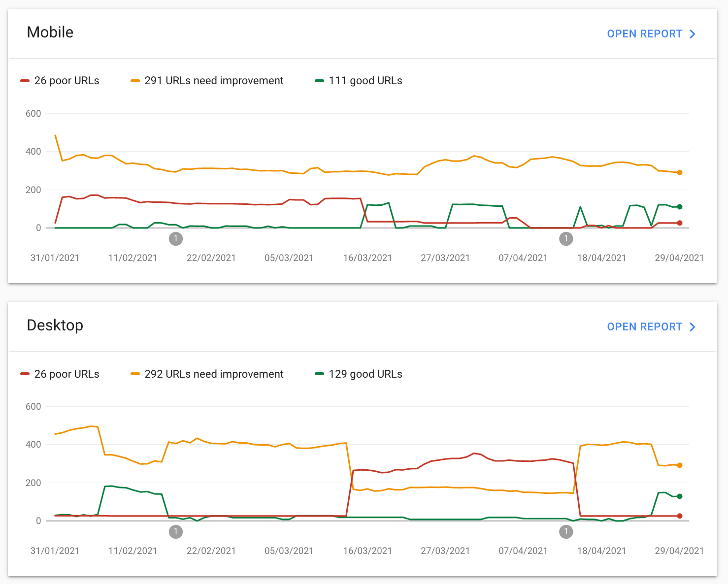Click the first annotation marker on Desktop chart

coord(176,532)
